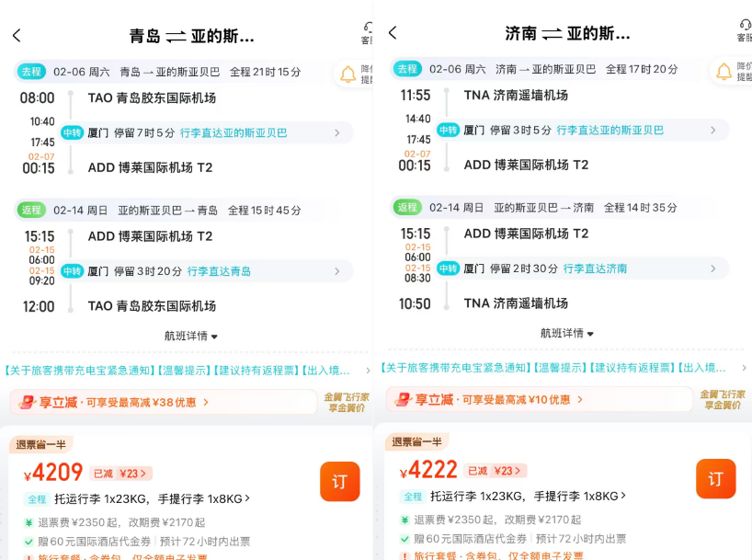
Task: Tap the 返程 tag on 济南 page
Action: pyautogui.click(x=407, y=207)
